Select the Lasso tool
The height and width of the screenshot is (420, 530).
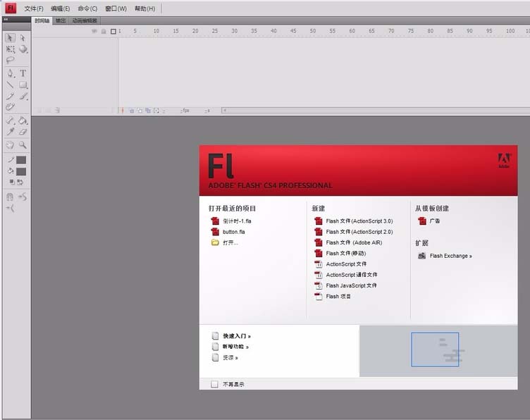click(x=10, y=61)
